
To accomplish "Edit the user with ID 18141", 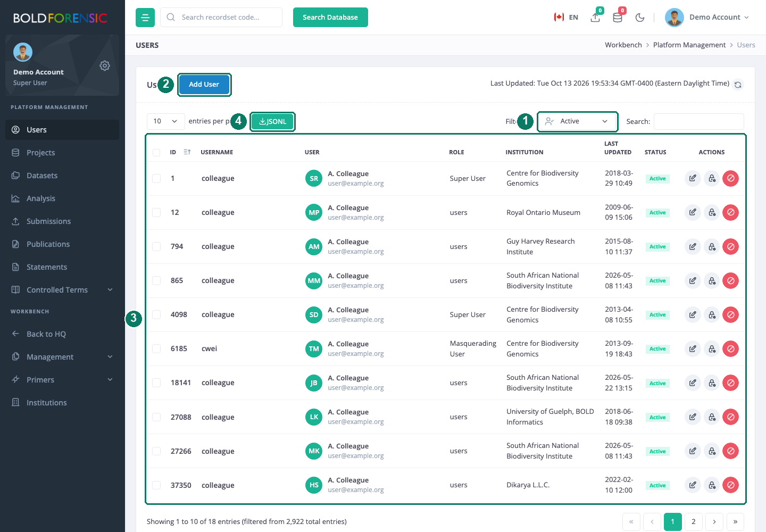I will click(693, 383).
